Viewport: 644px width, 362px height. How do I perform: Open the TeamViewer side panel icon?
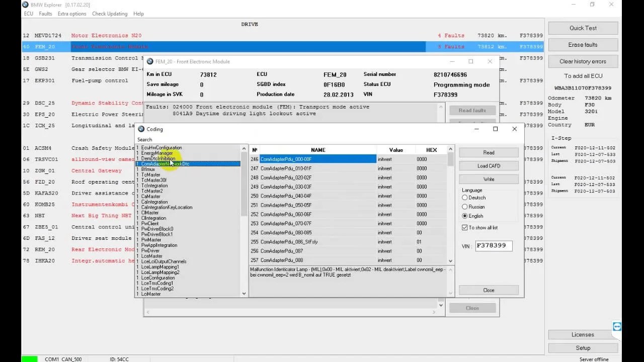617,327
